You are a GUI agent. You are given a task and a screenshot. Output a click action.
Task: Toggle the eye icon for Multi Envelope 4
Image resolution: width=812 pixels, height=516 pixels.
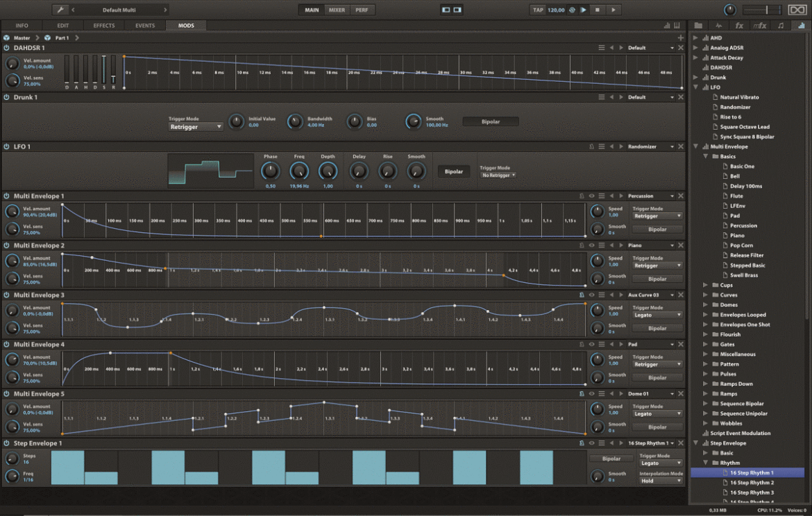point(591,344)
